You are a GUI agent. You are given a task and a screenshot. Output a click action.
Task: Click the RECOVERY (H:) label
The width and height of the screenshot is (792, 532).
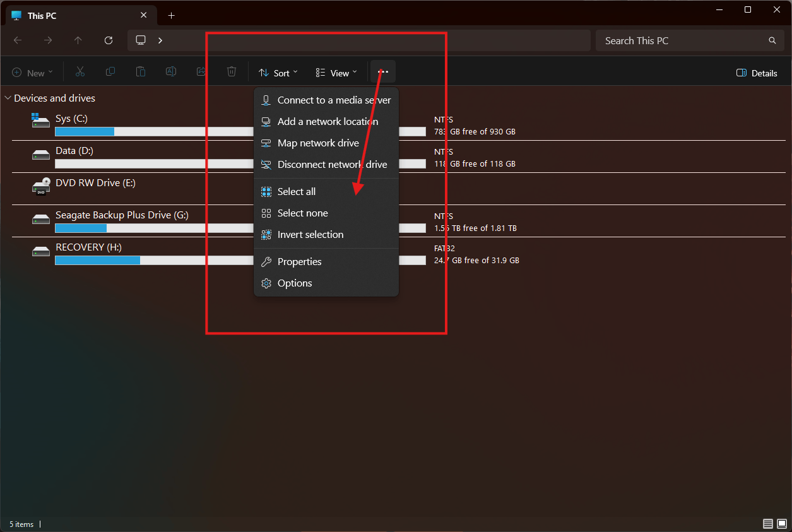tap(88, 247)
